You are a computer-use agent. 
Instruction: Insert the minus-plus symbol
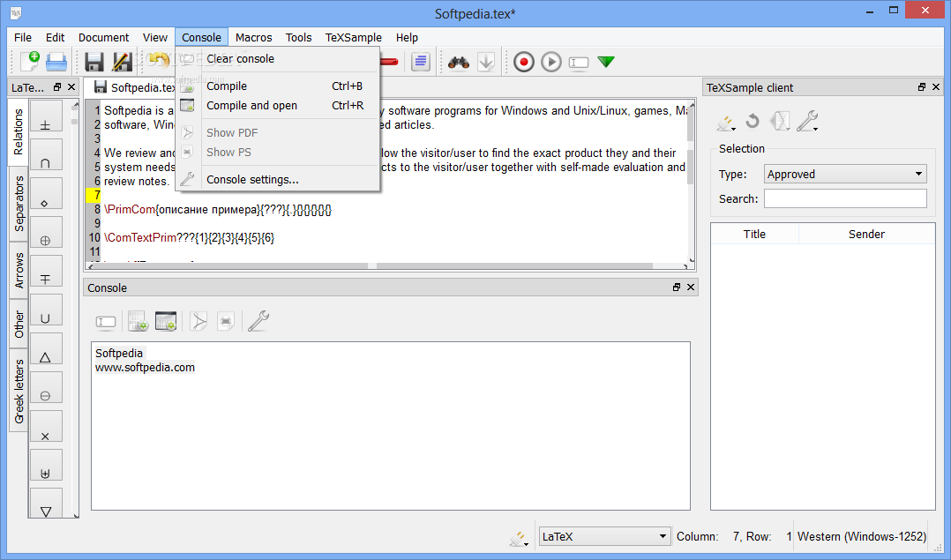[x=46, y=271]
